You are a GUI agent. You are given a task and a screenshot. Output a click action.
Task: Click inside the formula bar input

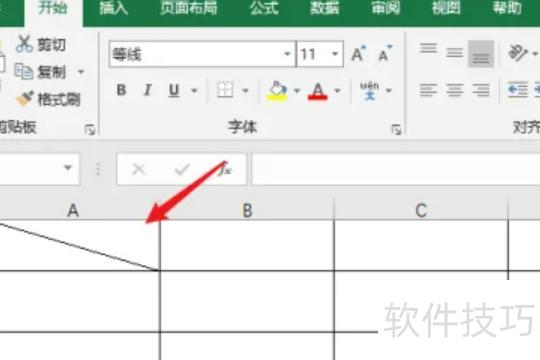(396, 169)
